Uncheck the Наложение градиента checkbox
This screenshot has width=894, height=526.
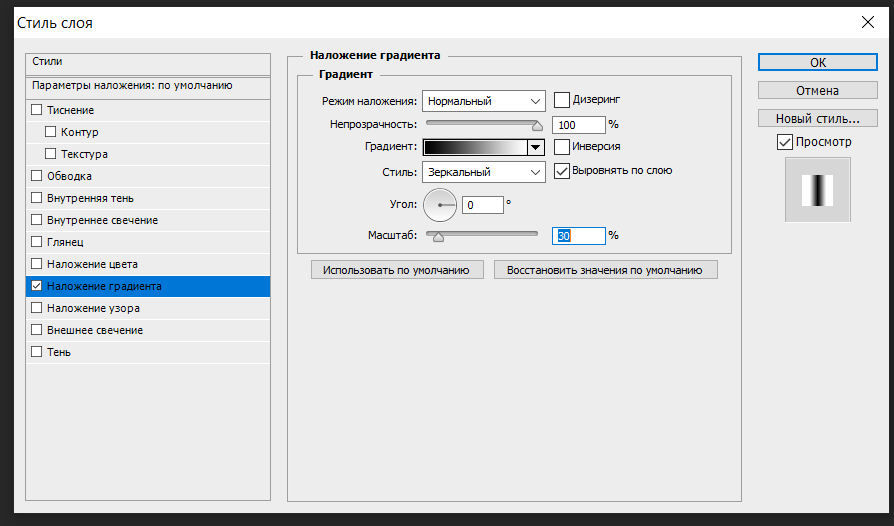36,286
